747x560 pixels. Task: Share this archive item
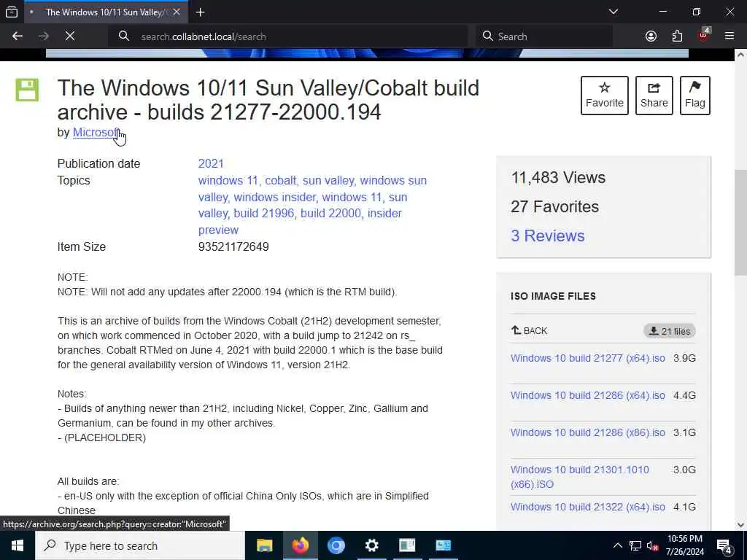(x=654, y=96)
